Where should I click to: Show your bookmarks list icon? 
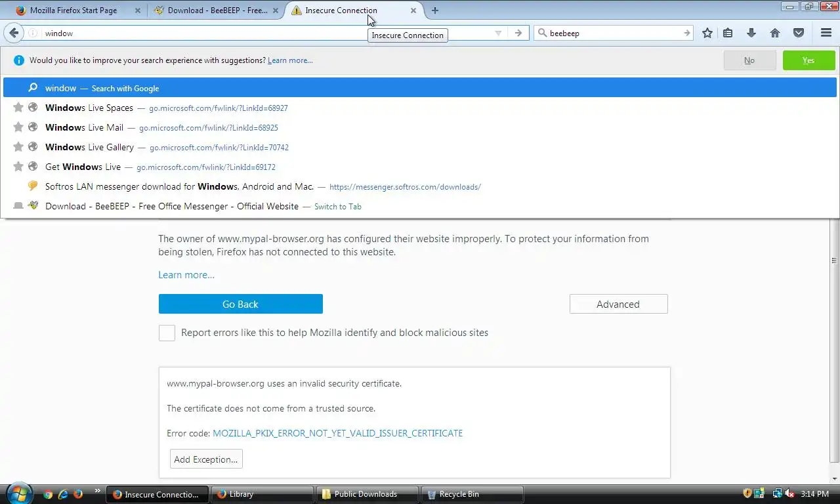click(728, 33)
